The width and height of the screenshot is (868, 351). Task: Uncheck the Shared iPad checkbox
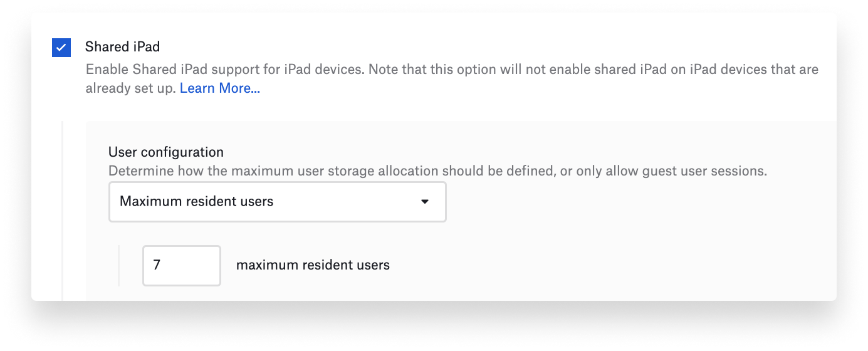(61, 47)
